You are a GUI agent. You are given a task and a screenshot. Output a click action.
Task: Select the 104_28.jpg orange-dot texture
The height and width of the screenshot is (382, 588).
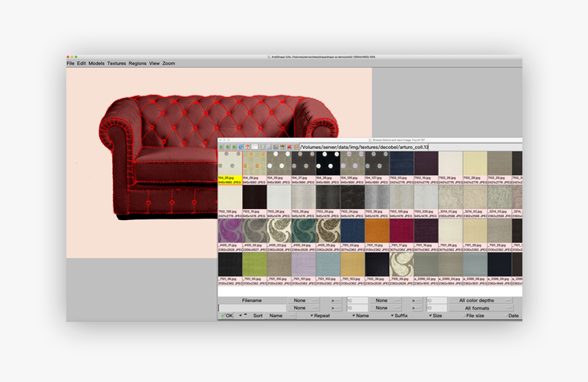(254, 163)
